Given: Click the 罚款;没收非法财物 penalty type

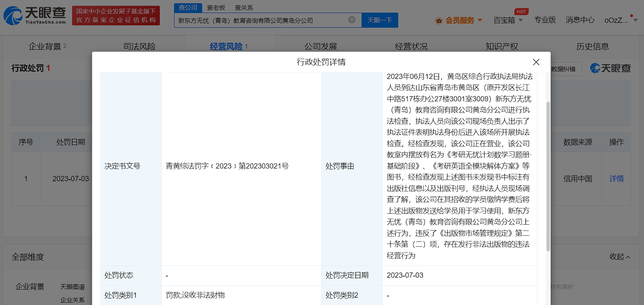Looking at the screenshot, I should 195,295.
